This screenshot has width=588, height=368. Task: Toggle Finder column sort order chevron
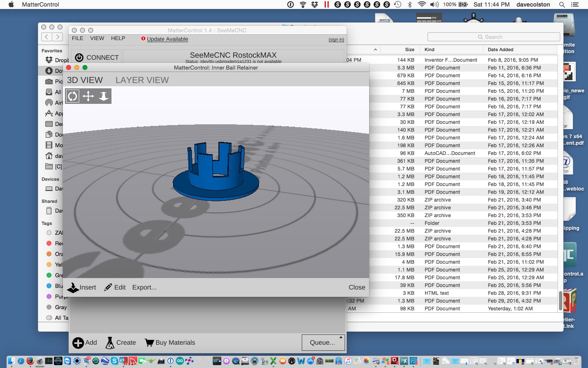375,49
